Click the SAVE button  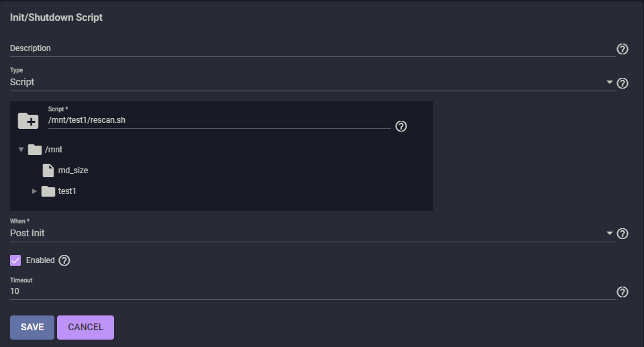32,328
